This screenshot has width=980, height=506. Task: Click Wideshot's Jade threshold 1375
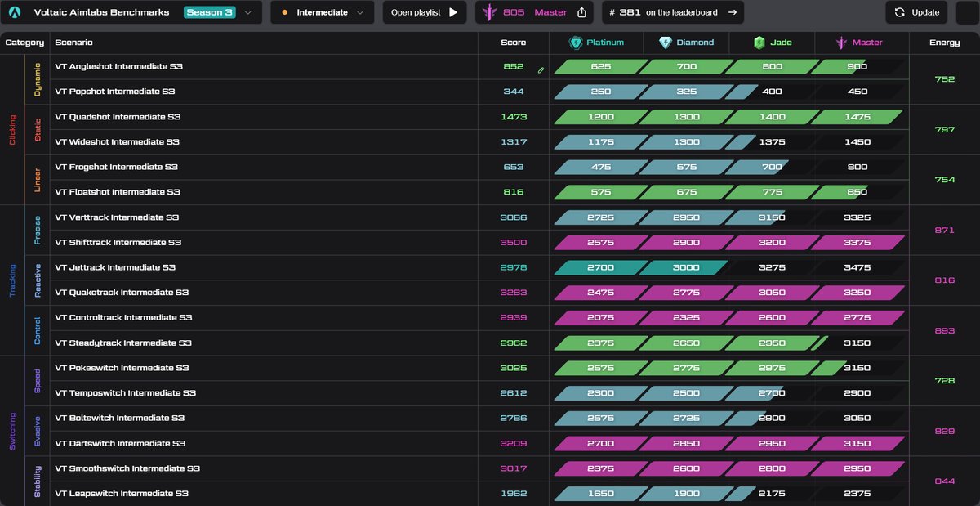(x=772, y=142)
